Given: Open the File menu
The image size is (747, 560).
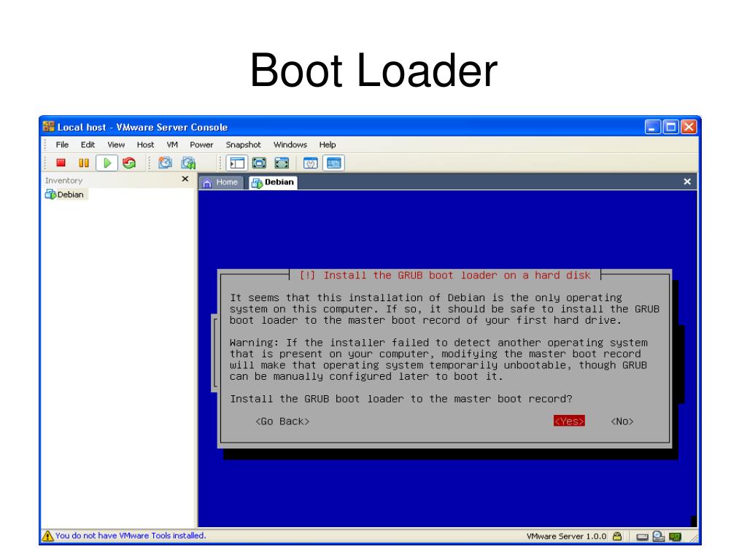Looking at the screenshot, I should [63, 145].
